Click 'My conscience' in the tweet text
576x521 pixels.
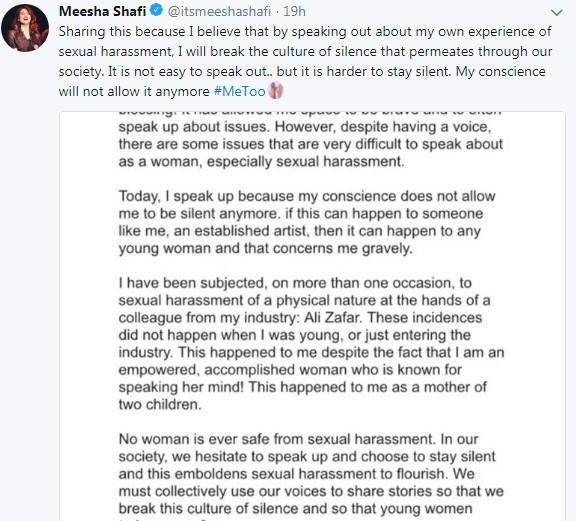point(501,71)
